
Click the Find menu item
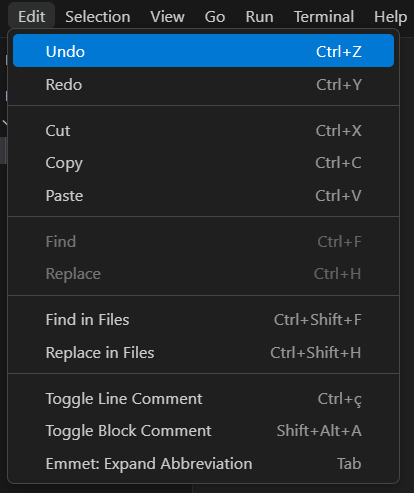click(x=203, y=241)
